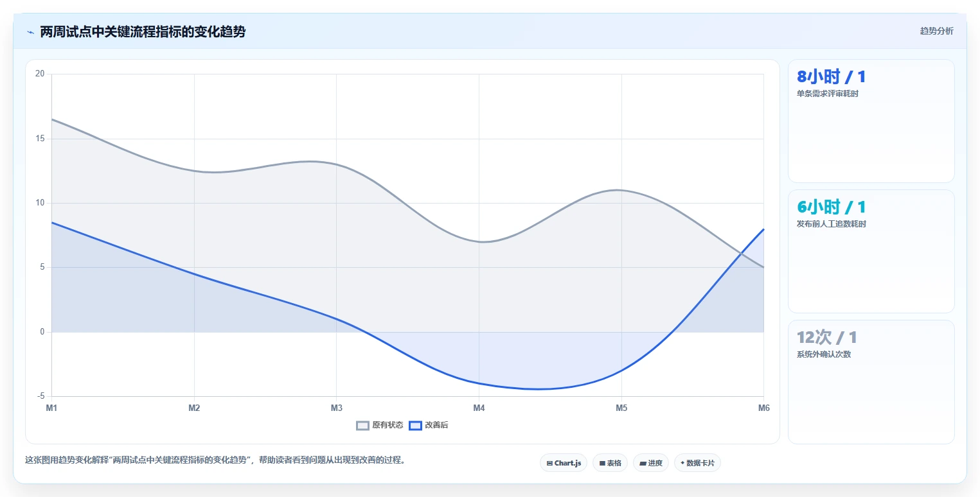This screenshot has height=497, width=980.
Task: Select the 数据卡片 tag
Action: 697,463
